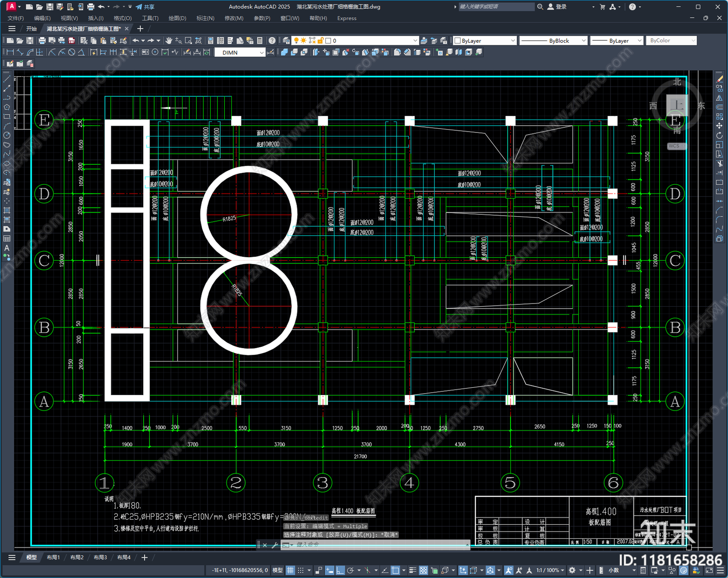Image resolution: width=728 pixels, height=578 pixels.
Task: Open the ByLayer lineweight dropdown
Action: [x=639, y=41]
